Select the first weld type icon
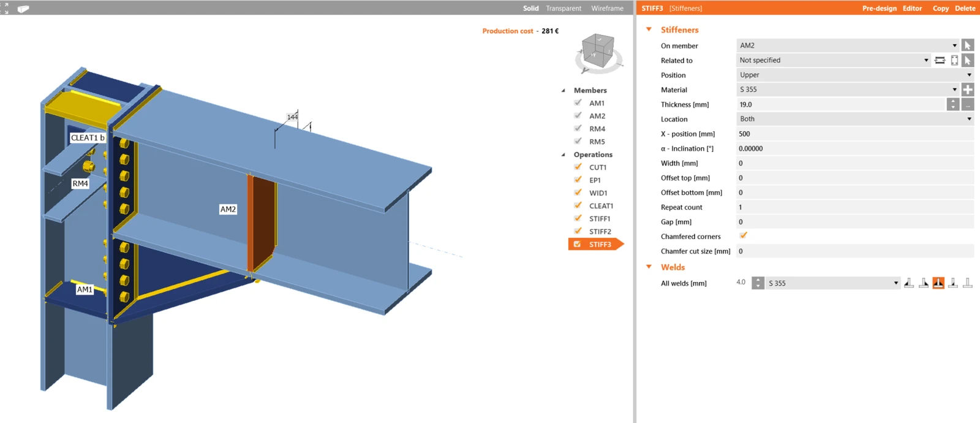Screen dimensions: 980x423 pyautogui.click(x=909, y=283)
